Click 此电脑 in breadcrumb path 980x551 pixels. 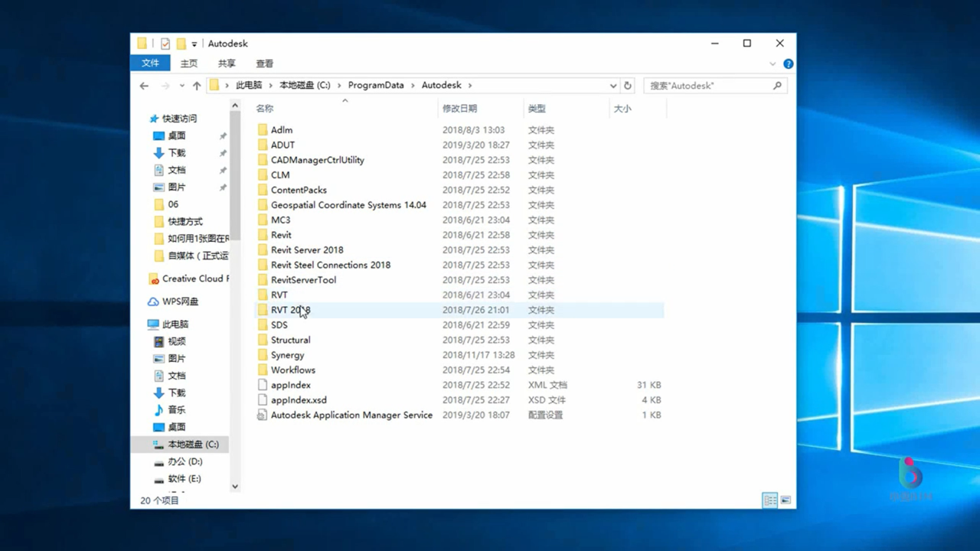pyautogui.click(x=249, y=86)
